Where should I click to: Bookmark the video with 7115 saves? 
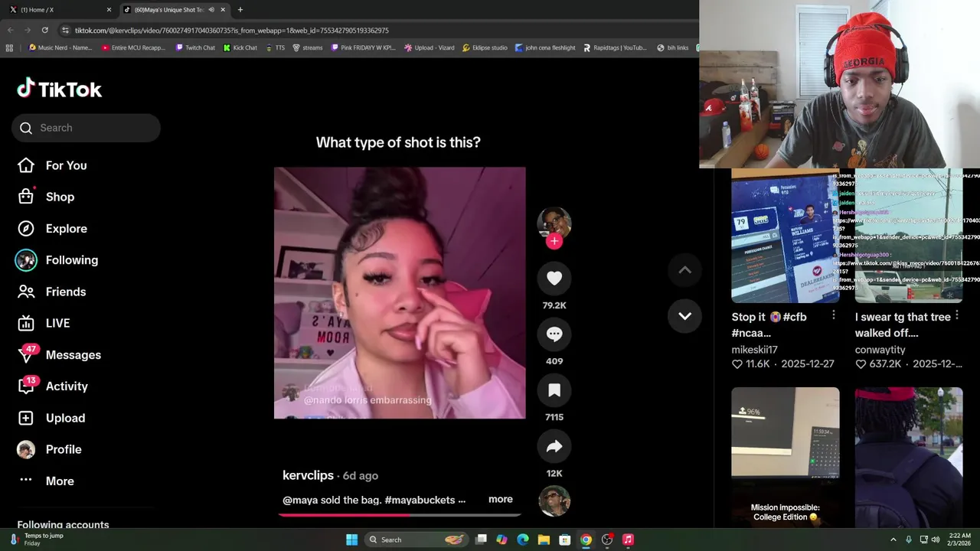554,390
